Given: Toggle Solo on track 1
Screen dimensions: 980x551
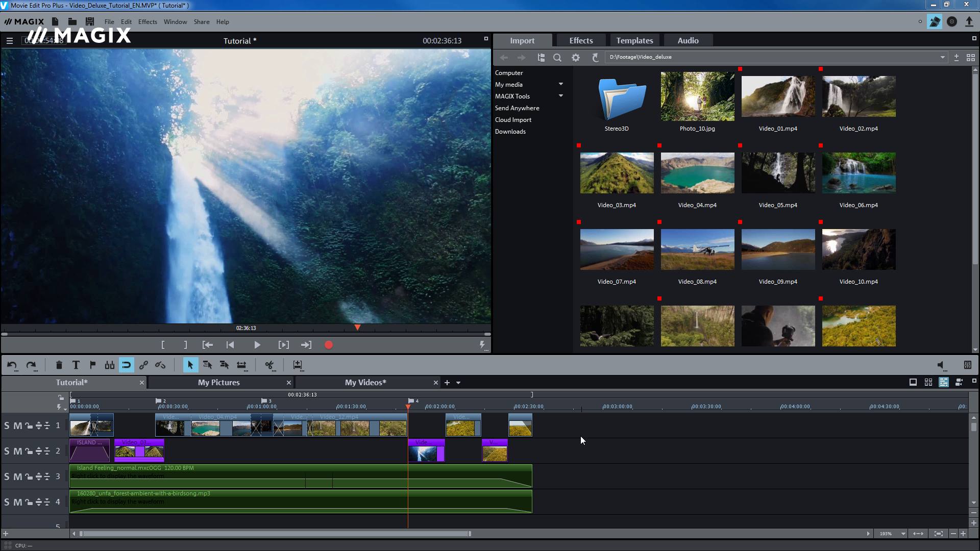Looking at the screenshot, I should coord(7,425).
